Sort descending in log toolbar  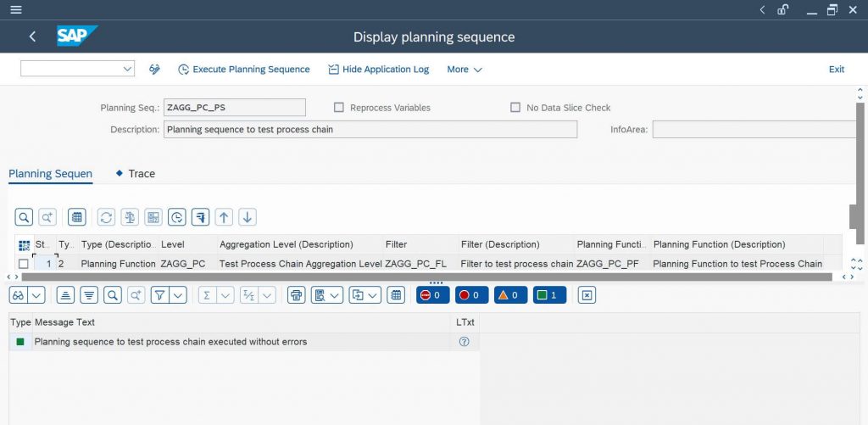[89, 295]
